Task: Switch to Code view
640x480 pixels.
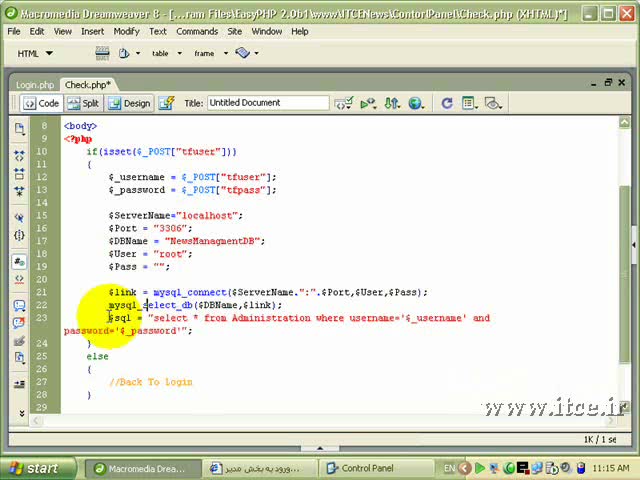Action: point(42,103)
